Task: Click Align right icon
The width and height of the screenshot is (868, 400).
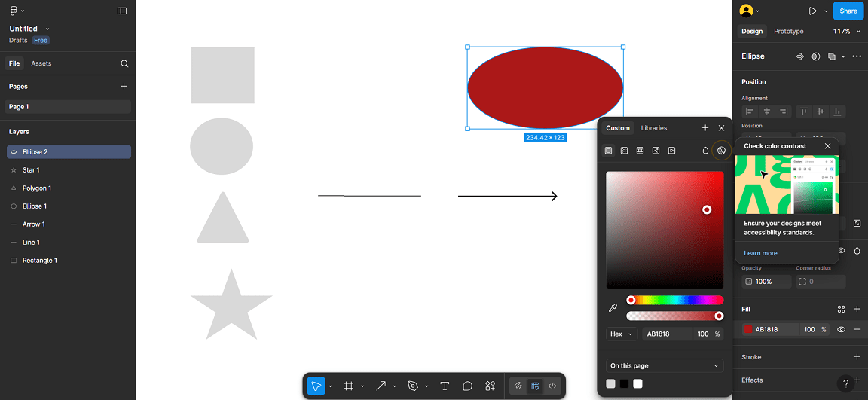Action: pyautogui.click(x=784, y=111)
